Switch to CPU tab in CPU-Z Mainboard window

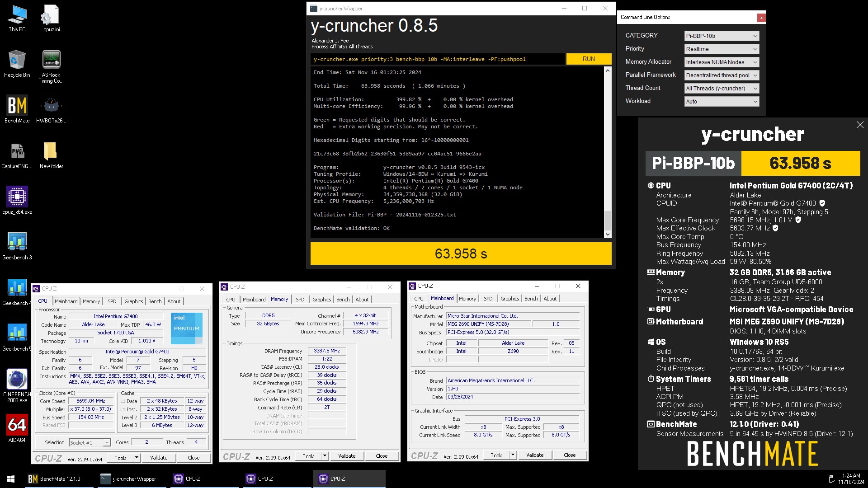point(419,299)
